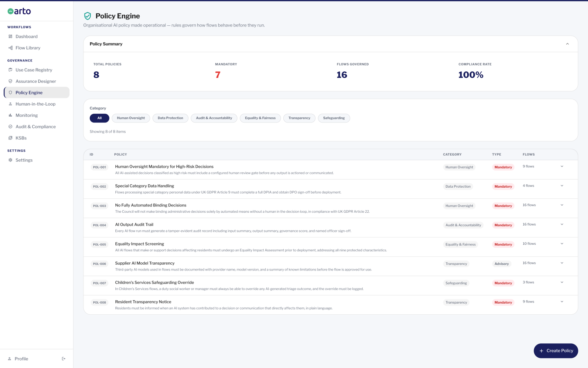Image resolution: width=588 pixels, height=368 pixels.
Task: Filter by Human Oversight category
Action: (x=131, y=118)
